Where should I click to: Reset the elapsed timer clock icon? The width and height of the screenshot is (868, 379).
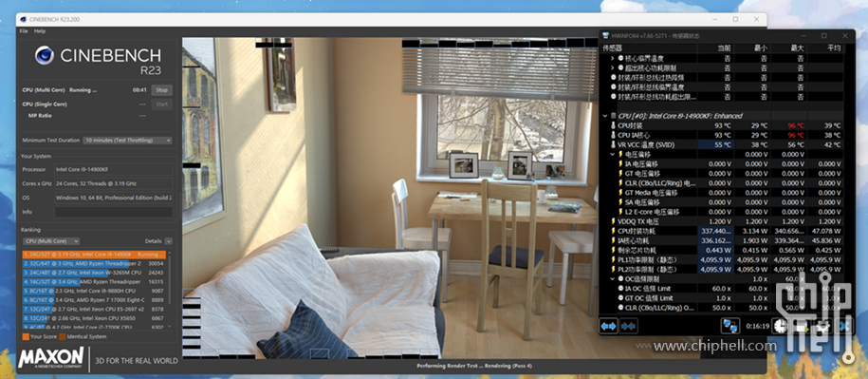point(781,327)
